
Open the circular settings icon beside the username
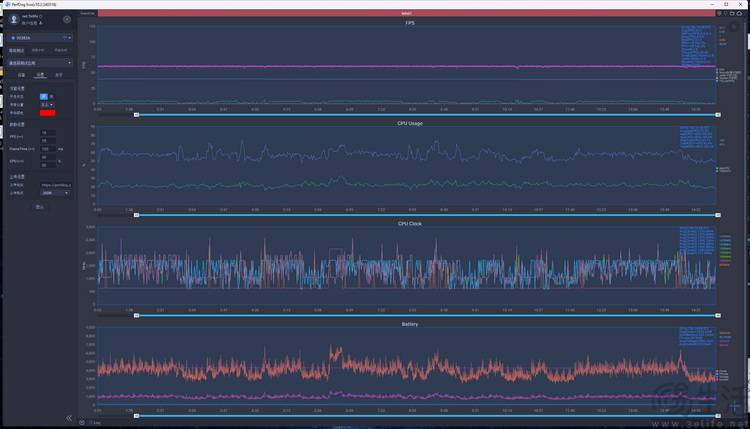67,20
